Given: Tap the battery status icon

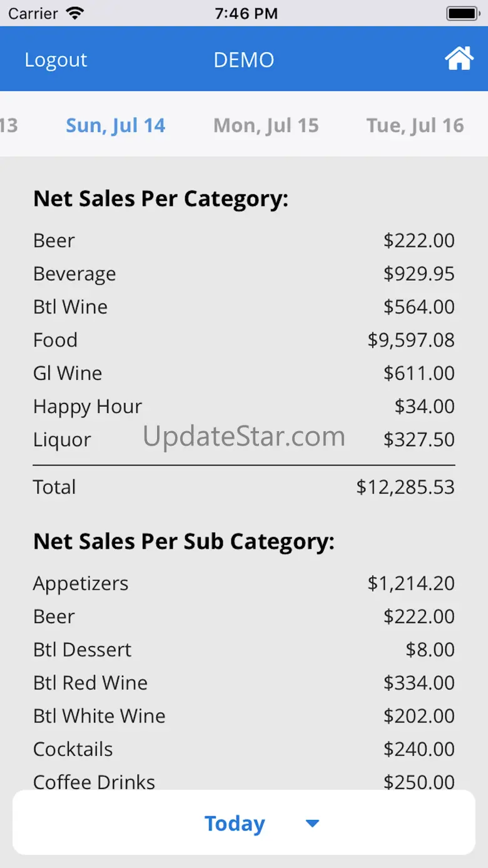Looking at the screenshot, I should point(463,13).
